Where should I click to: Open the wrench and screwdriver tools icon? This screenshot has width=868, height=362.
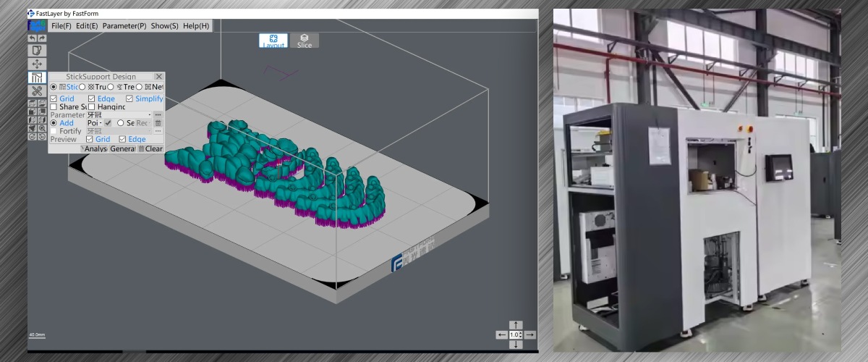[37, 90]
